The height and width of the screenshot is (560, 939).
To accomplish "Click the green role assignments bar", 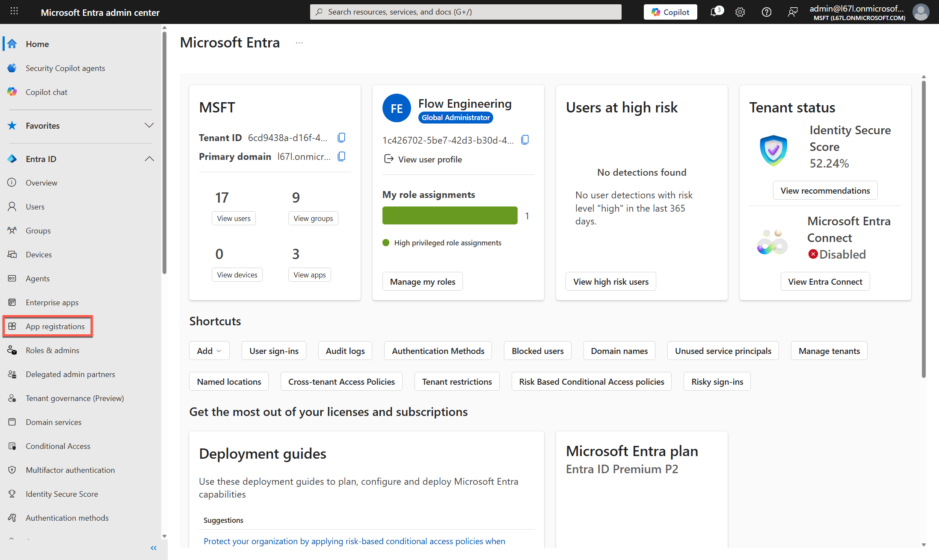I will click(x=450, y=215).
